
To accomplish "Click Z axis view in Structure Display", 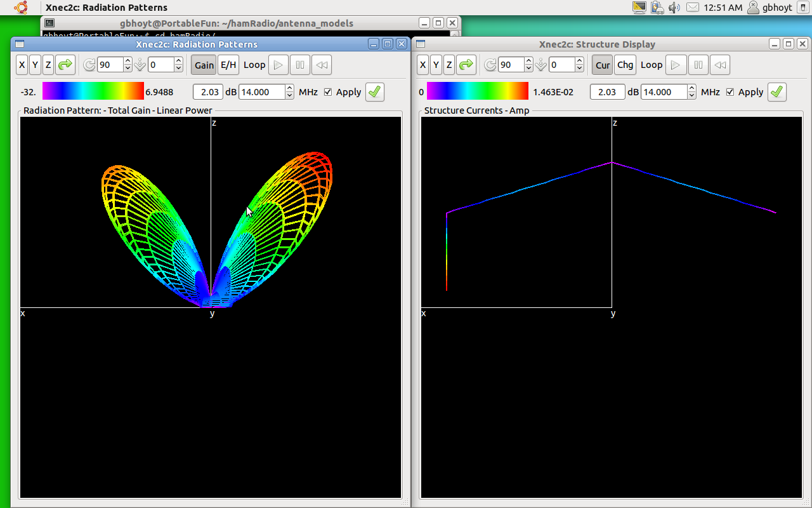I will (x=449, y=65).
